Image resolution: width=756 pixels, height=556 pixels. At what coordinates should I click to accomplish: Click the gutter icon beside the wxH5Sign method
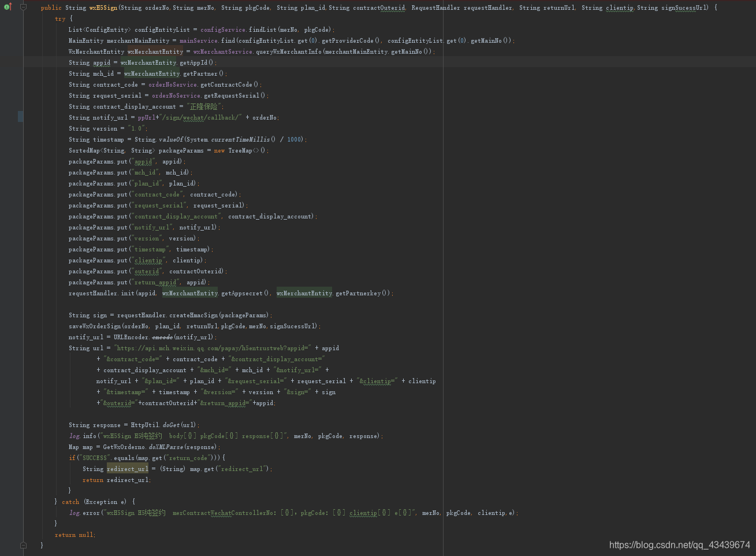pyautogui.click(x=8, y=7)
